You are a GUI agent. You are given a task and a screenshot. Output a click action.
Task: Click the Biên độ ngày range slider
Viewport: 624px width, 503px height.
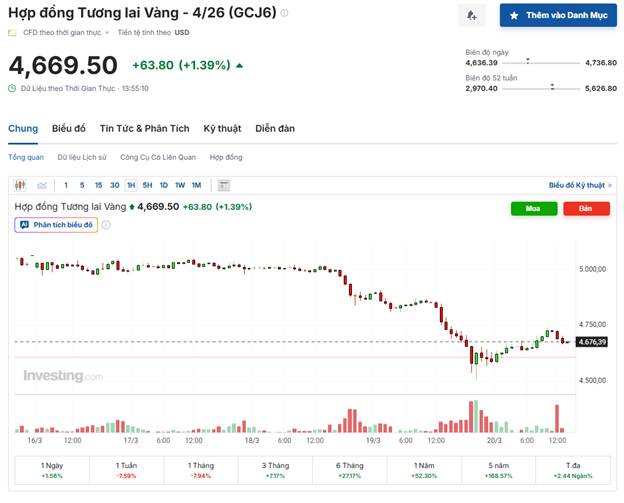point(541,62)
